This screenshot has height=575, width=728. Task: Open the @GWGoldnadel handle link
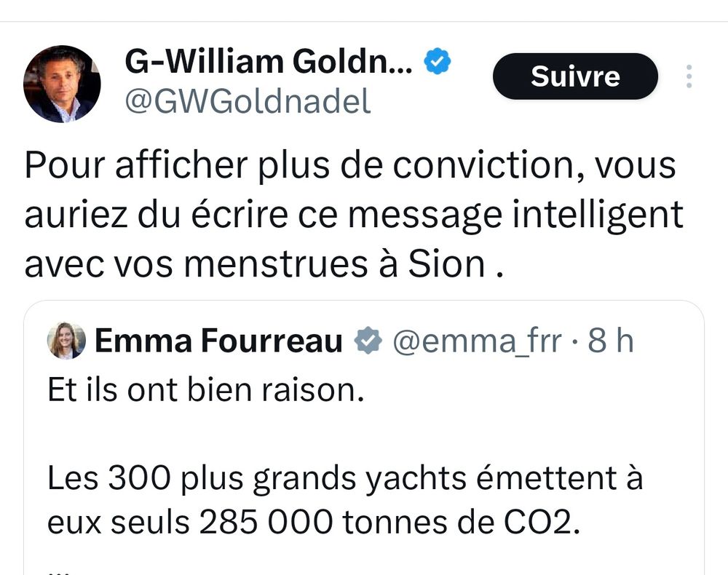[248, 102]
